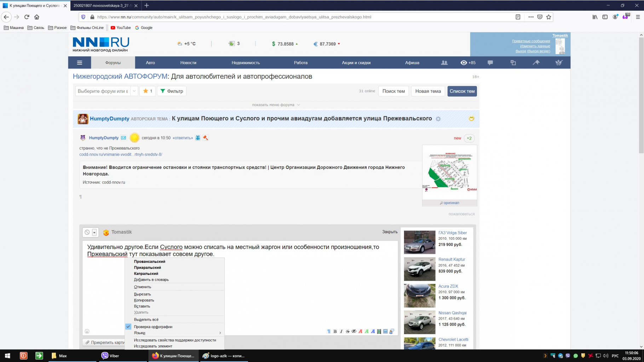The height and width of the screenshot is (362, 644).
Task: Expand the forum selection dropdown arrow
Action: coord(134,91)
